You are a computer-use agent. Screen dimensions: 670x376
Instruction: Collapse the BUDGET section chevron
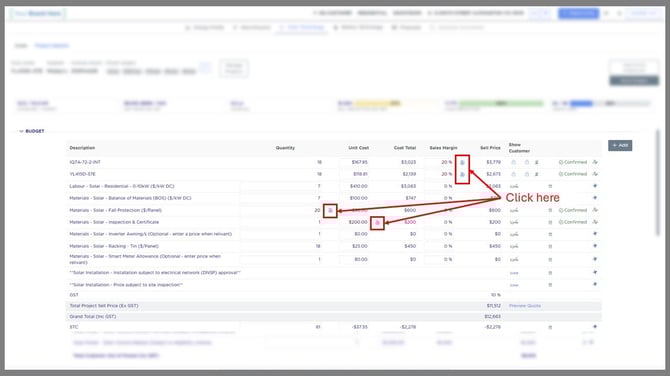point(21,131)
